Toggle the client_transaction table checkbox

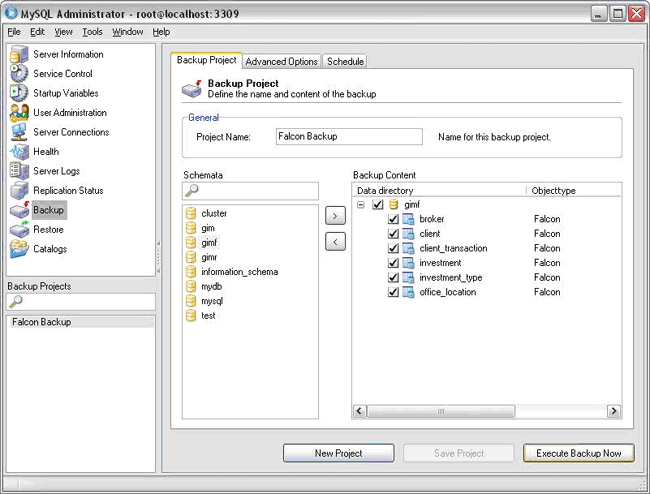393,248
